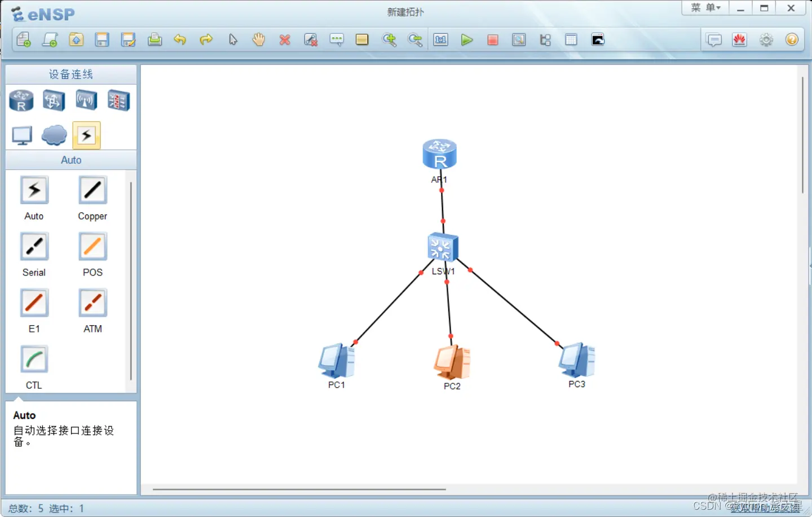
Task: Click the red X delete tool
Action: [x=285, y=40]
